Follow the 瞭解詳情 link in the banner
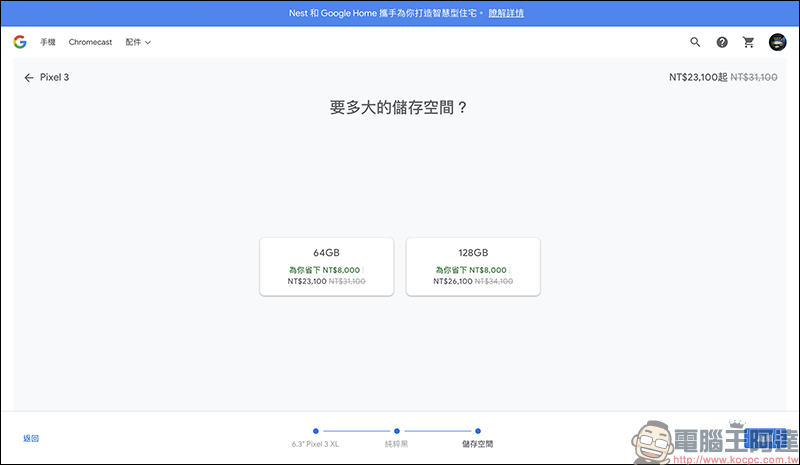800x465 pixels. coord(506,13)
